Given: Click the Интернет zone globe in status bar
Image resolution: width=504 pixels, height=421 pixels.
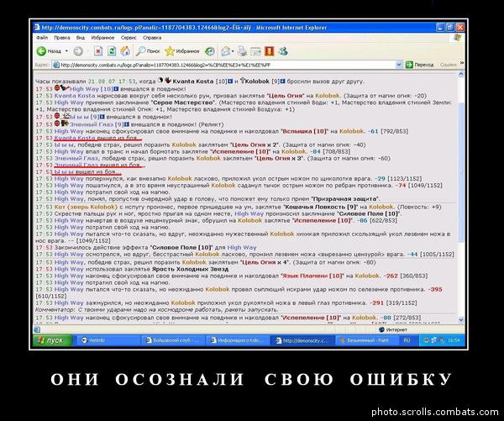Looking at the screenshot, I should point(382,329).
